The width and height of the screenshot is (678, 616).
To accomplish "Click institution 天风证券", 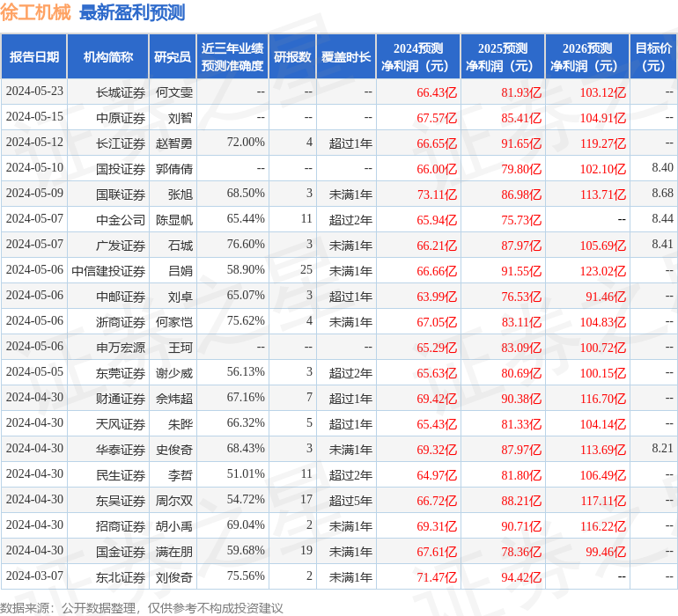I will click(121, 424).
